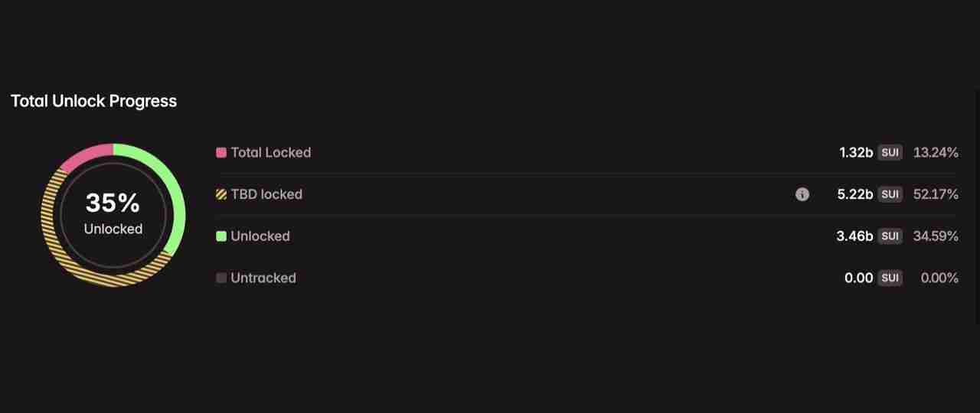Click the 13.24% percentage value
This screenshot has height=413, width=980.
pyautogui.click(x=936, y=152)
